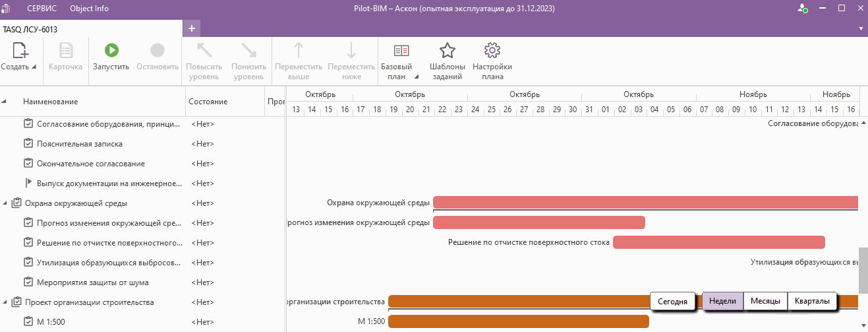
Task: Click the milestone flag icon for Выпуск документации
Action: click(x=28, y=183)
